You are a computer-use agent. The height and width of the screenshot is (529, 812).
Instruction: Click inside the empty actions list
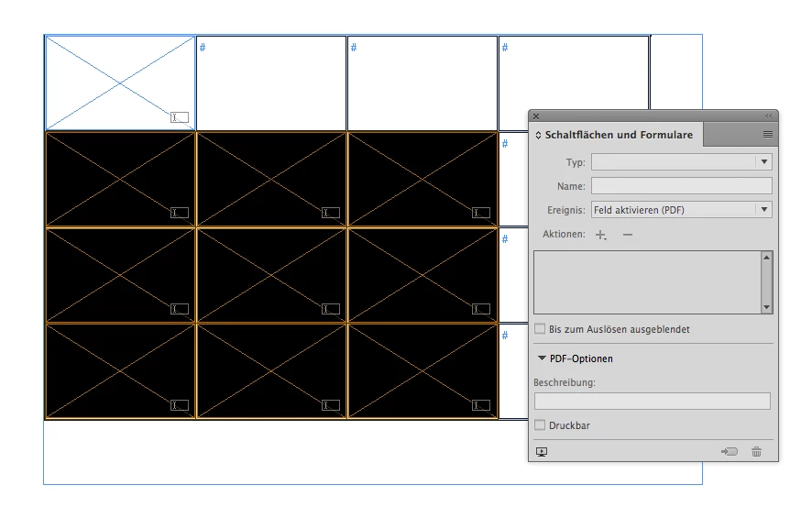647,282
